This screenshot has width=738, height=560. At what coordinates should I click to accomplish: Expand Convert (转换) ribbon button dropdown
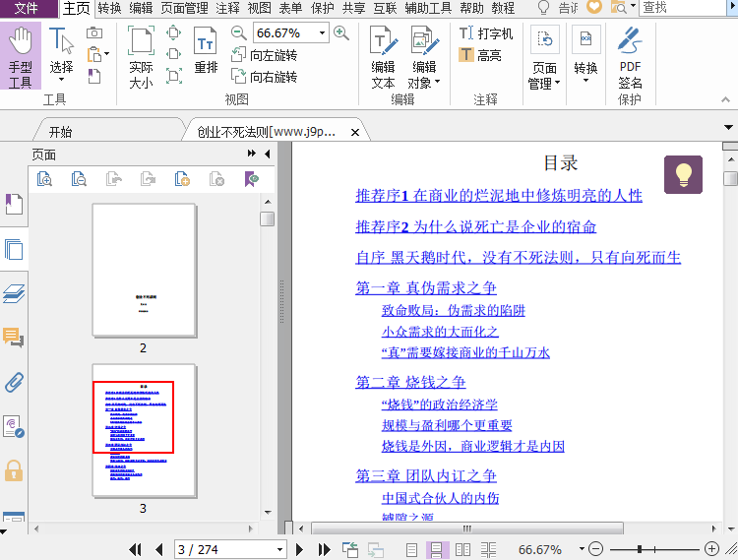[x=586, y=81]
